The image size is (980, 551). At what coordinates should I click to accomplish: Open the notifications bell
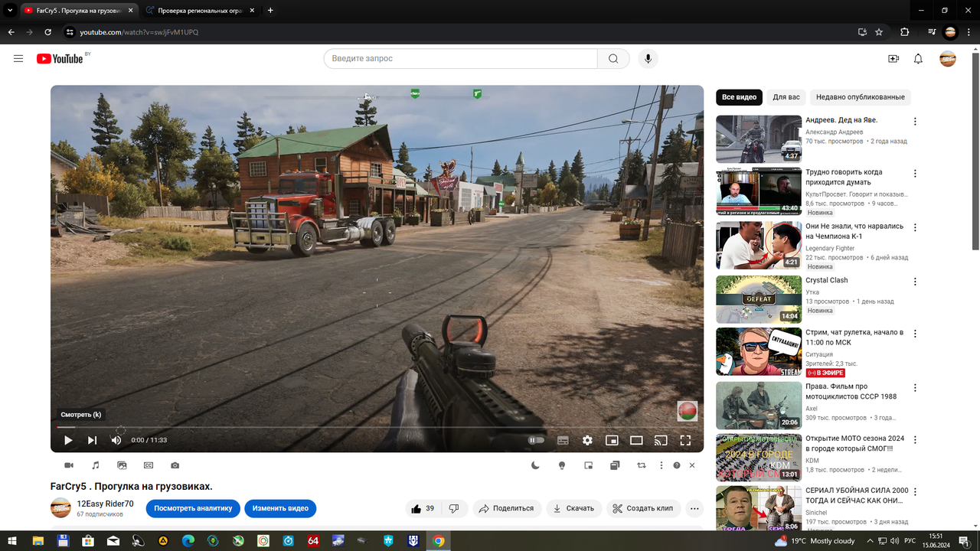[918, 58]
